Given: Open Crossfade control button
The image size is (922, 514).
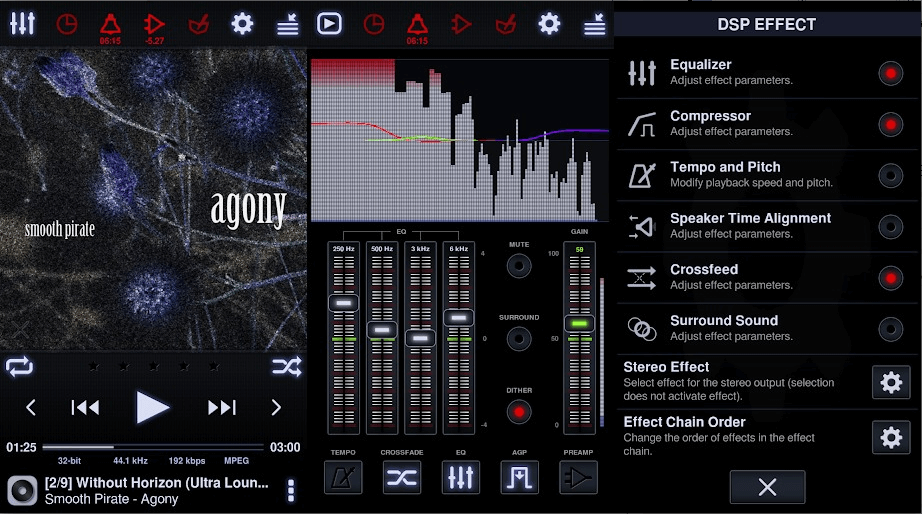Looking at the screenshot, I should tap(402, 478).
